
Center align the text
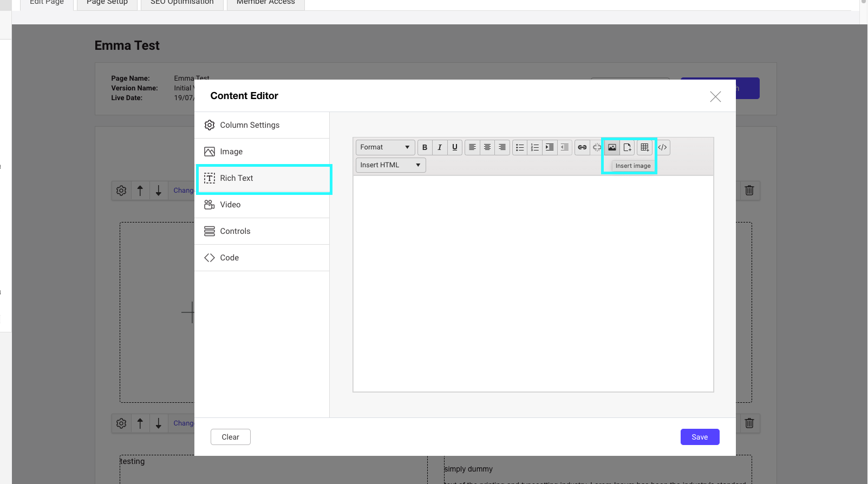click(x=487, y=147)
